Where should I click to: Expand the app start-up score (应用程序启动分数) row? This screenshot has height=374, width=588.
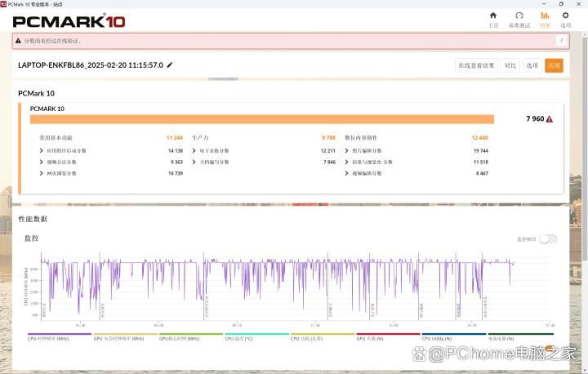[42, 150]
